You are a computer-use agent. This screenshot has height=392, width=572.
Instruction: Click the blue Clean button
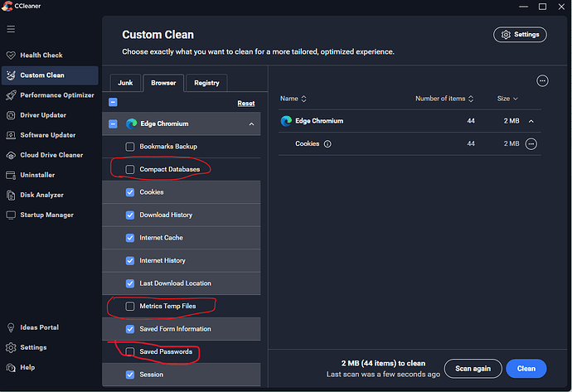[526, 369]
